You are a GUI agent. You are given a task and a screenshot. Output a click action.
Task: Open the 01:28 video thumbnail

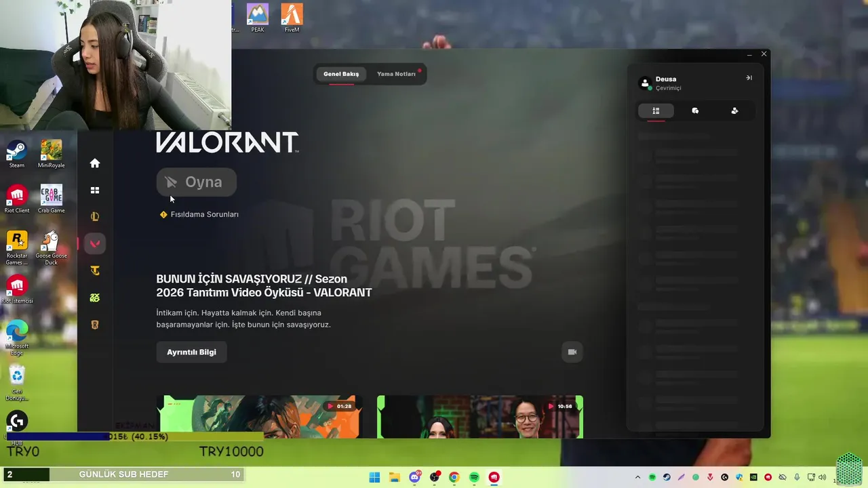click(259, 417)
